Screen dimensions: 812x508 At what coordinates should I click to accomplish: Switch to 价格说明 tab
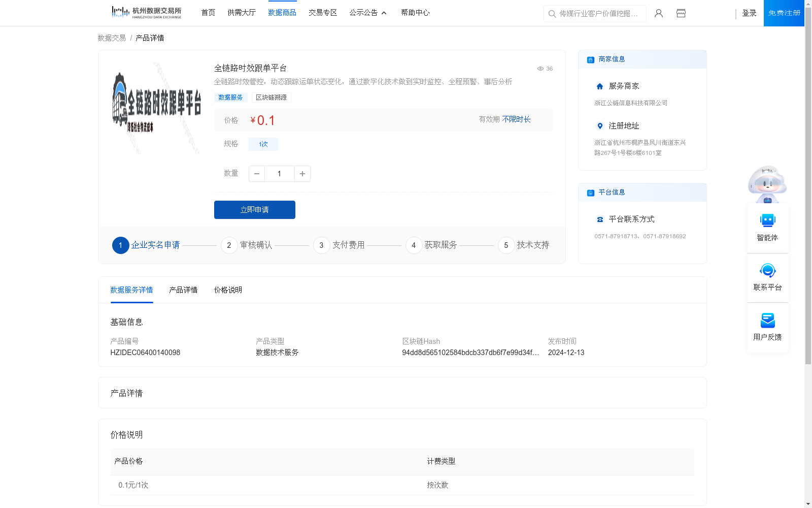(x=228, y=290)
